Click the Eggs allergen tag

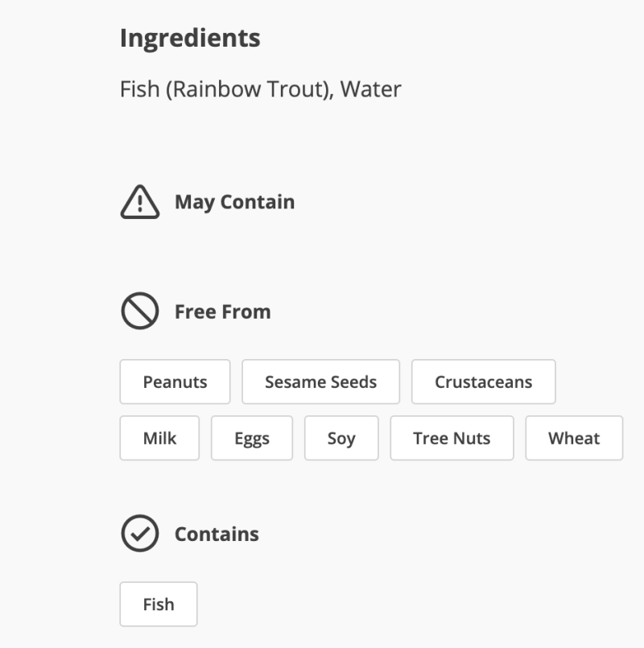point(252,438)
